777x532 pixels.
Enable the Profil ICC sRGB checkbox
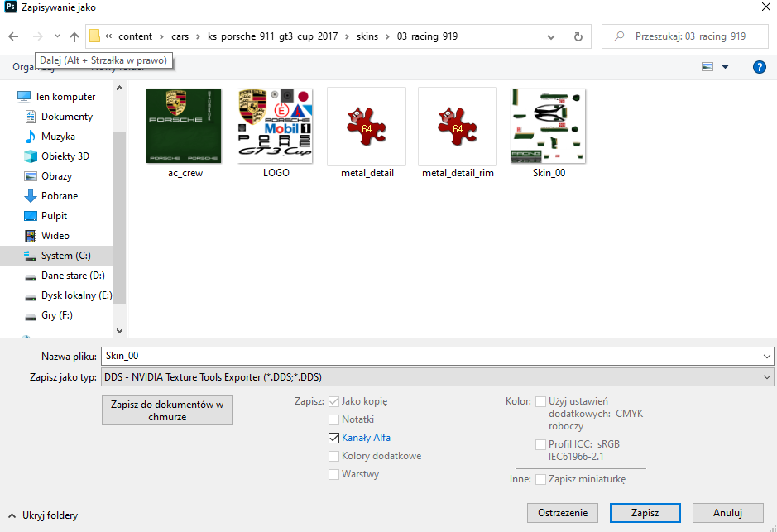pyautogui.click(x=540, y=444)
